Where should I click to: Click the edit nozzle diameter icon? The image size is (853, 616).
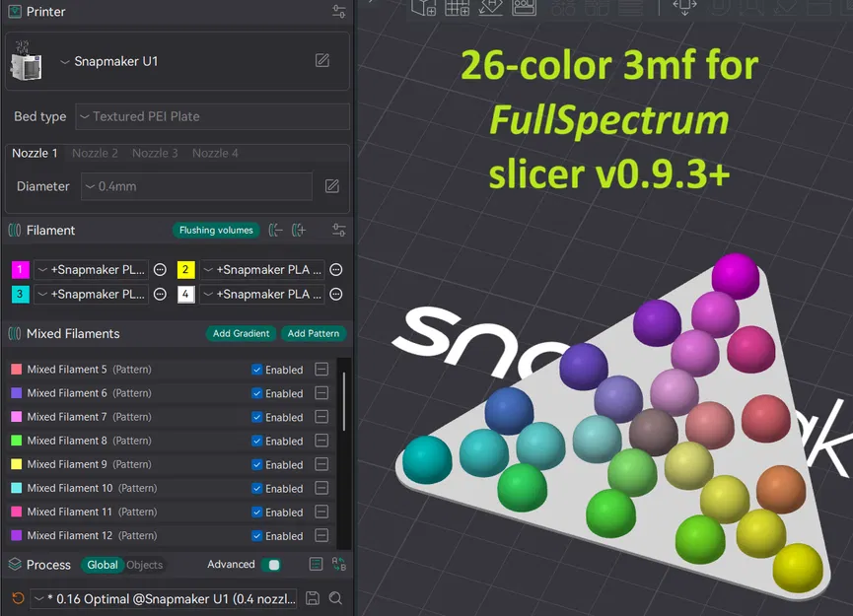click(330, 185)
